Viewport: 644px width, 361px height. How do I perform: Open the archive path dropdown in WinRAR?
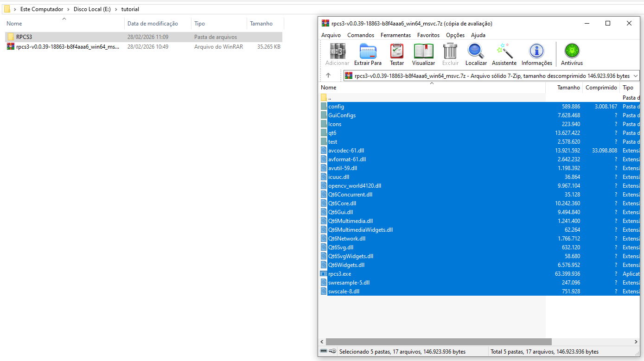pos(635,76)
